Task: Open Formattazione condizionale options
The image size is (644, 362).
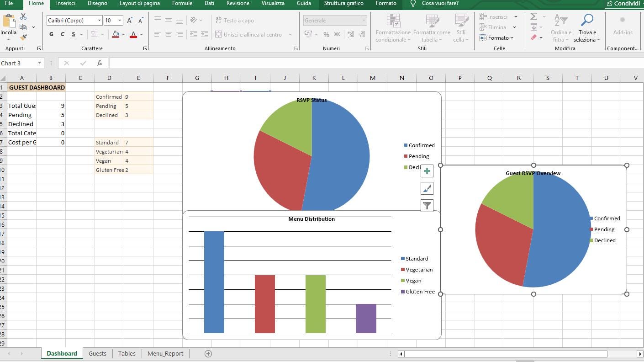Action: coord(392,27)
